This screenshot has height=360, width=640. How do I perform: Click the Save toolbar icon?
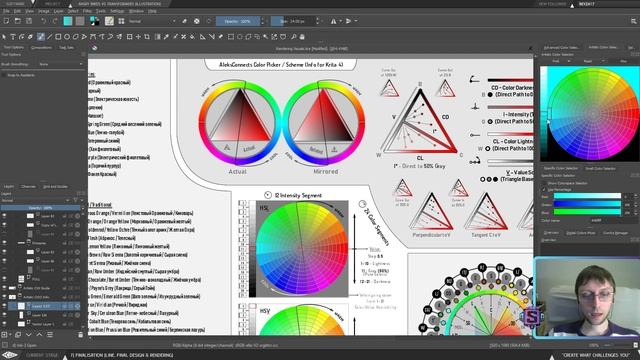tap(29, 21)
